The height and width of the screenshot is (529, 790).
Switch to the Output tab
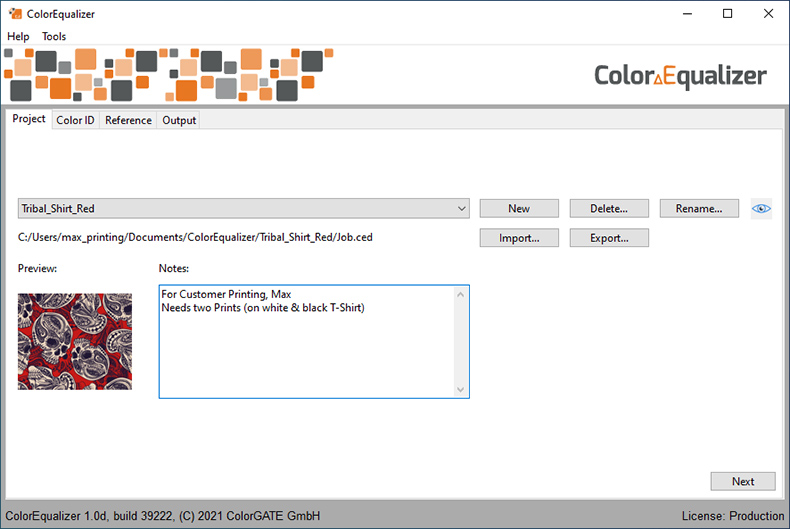pyautogui.click(x=179, y=120)
